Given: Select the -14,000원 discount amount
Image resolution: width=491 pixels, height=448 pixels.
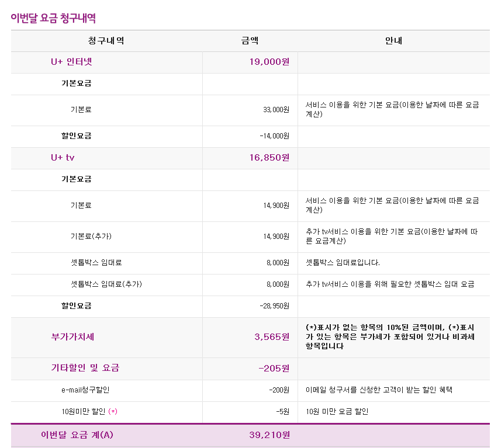Looking at the screenshot, I should [x=274, y=136].
